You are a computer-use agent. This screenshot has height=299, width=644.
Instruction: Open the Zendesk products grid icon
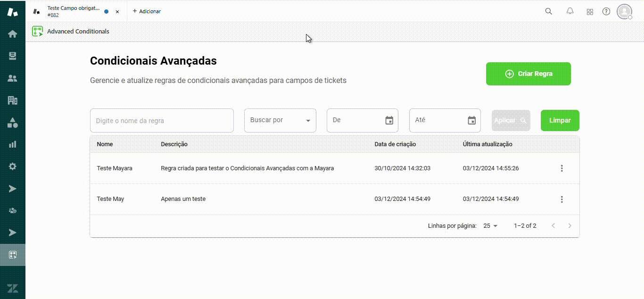tap(590, 12)
